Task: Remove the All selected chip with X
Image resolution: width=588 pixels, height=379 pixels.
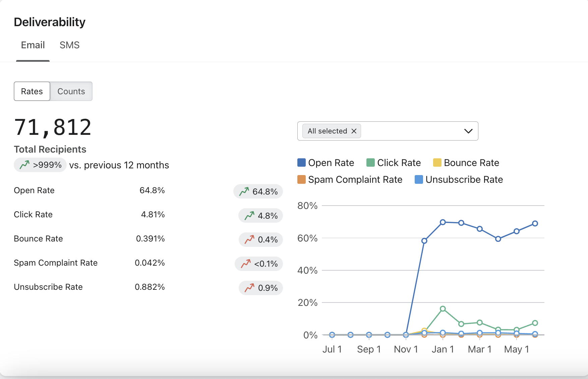Action: pos(354,131)
